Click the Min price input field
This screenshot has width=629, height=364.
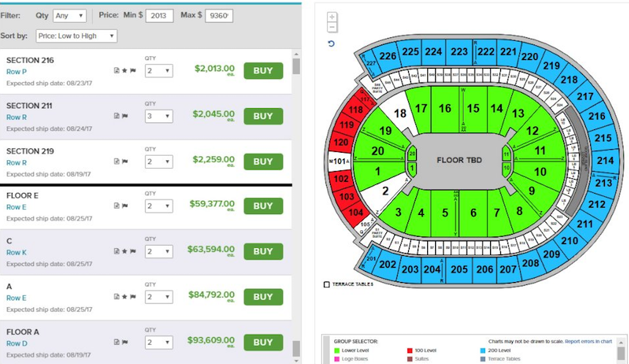click(x=159, y=15)
